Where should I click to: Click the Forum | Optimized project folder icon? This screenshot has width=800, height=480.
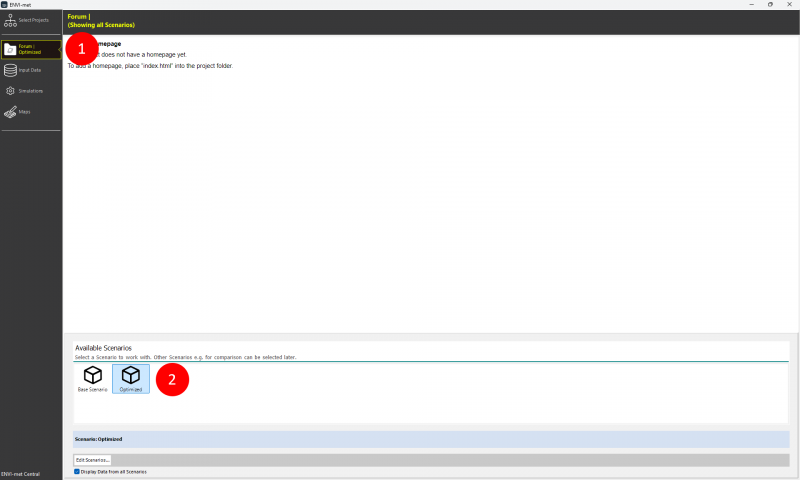point(11,49)
